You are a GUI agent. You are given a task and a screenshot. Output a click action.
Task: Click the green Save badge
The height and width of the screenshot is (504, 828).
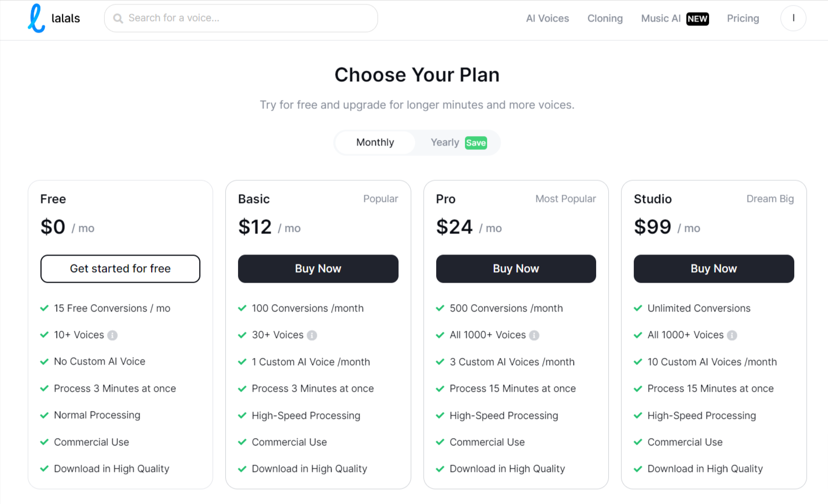476,143
